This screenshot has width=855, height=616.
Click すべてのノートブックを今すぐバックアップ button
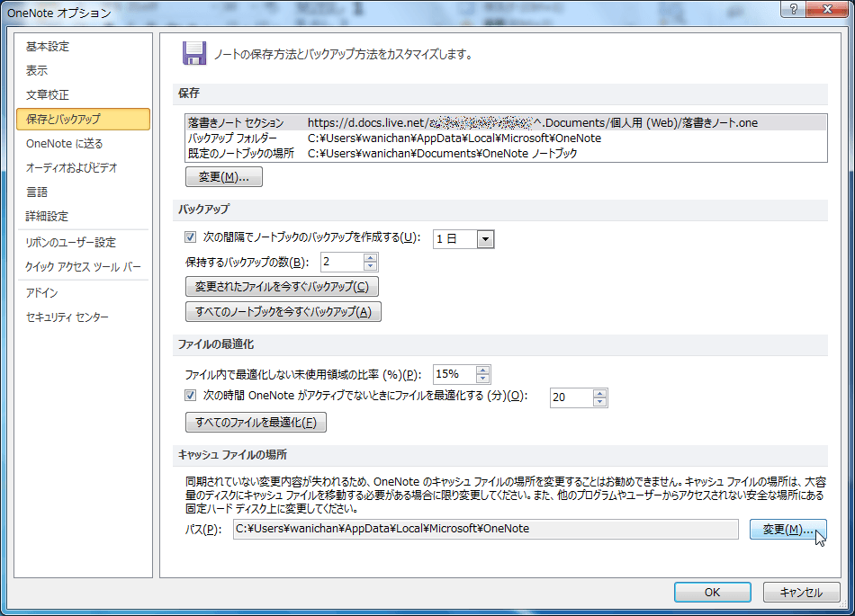(x=283, y=311)
